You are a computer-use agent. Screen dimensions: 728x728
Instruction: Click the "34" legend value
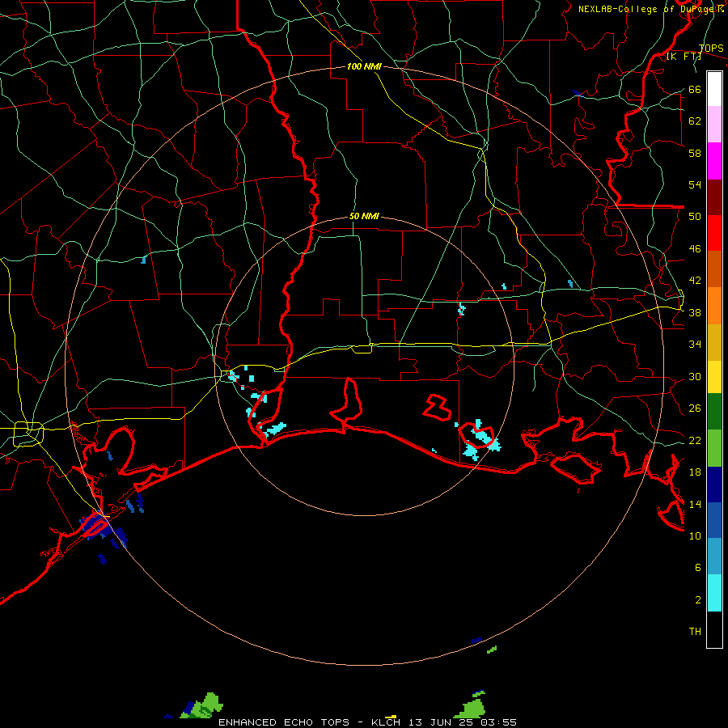695,345
